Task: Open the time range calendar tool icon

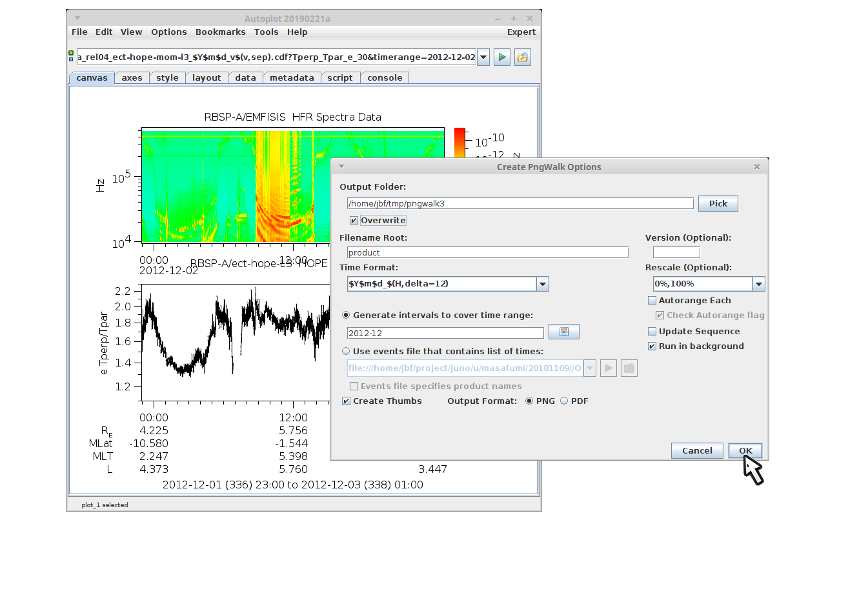Action: coord(563,332)
